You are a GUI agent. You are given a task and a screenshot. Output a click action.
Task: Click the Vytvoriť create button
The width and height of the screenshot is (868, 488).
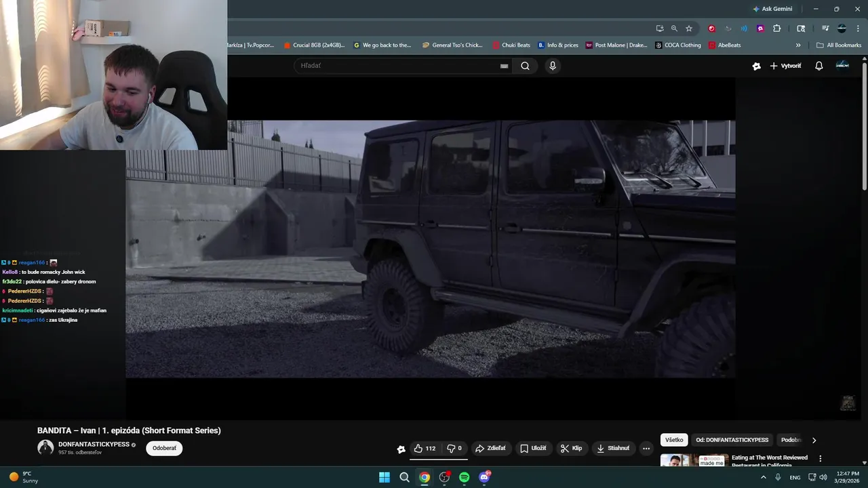pyautogui.click(x=785, y=66)
